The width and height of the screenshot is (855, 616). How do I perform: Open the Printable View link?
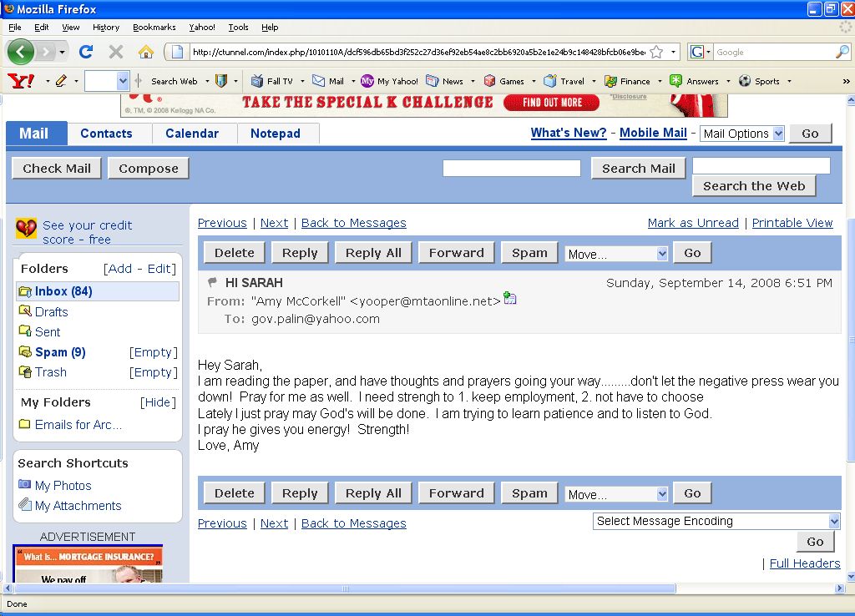(x=792, y=222)
